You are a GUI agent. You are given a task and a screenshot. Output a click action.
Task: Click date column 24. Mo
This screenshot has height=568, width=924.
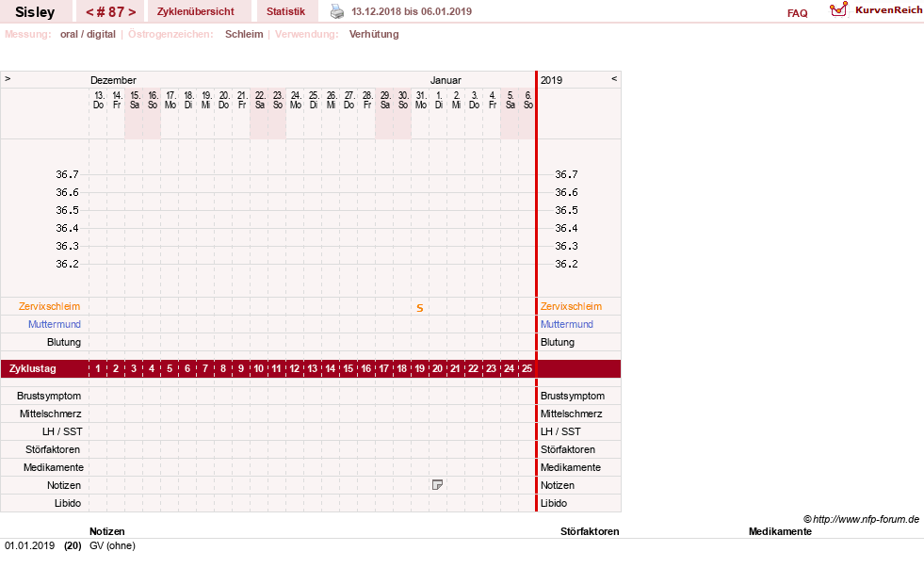click(x=295, y=100)
